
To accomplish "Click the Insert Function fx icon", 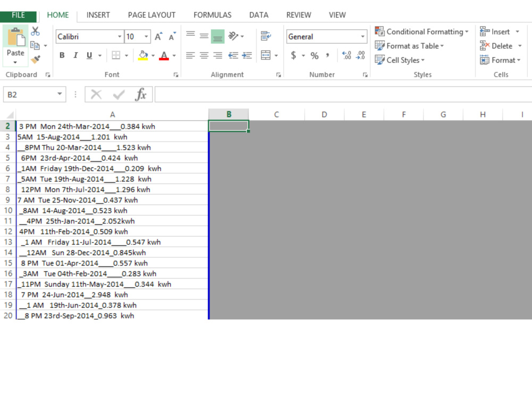I will [x=140, y=94].
